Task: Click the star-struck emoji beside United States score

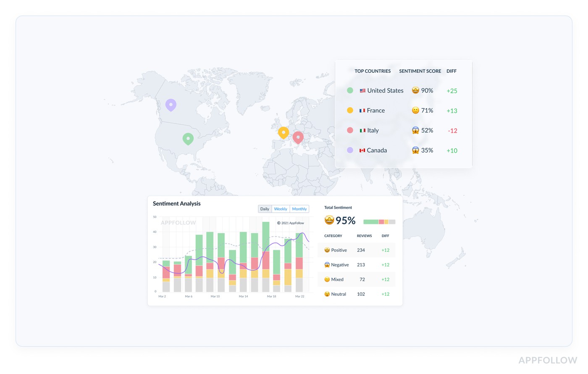Action: click(415, 90)
